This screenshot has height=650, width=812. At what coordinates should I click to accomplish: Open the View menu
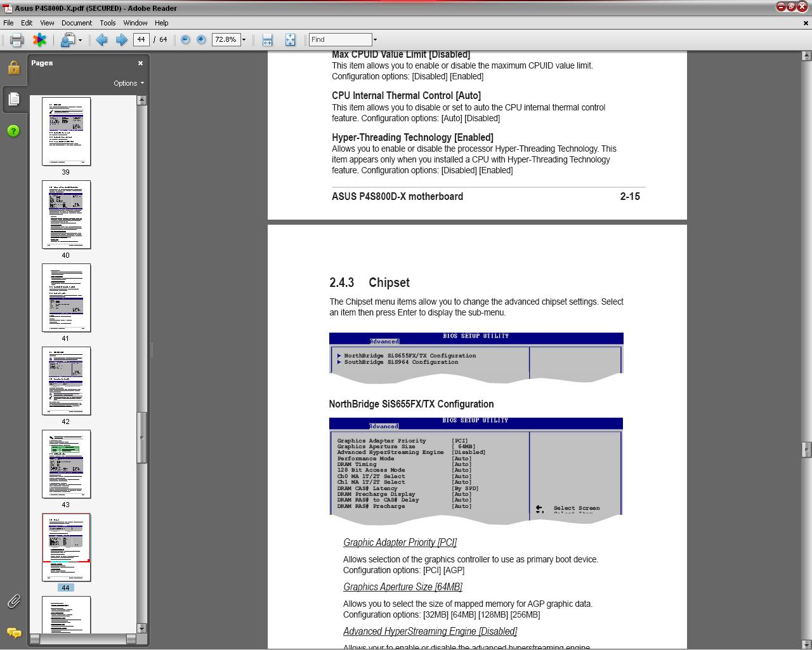pos(47,23)
